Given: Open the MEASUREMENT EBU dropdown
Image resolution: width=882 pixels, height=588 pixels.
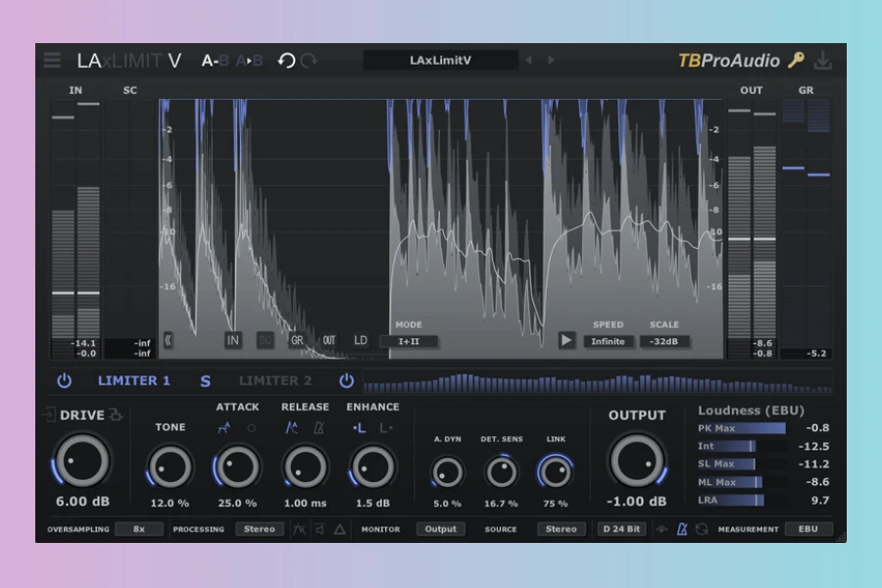Looking at the screenshot, I should point(808,529).
